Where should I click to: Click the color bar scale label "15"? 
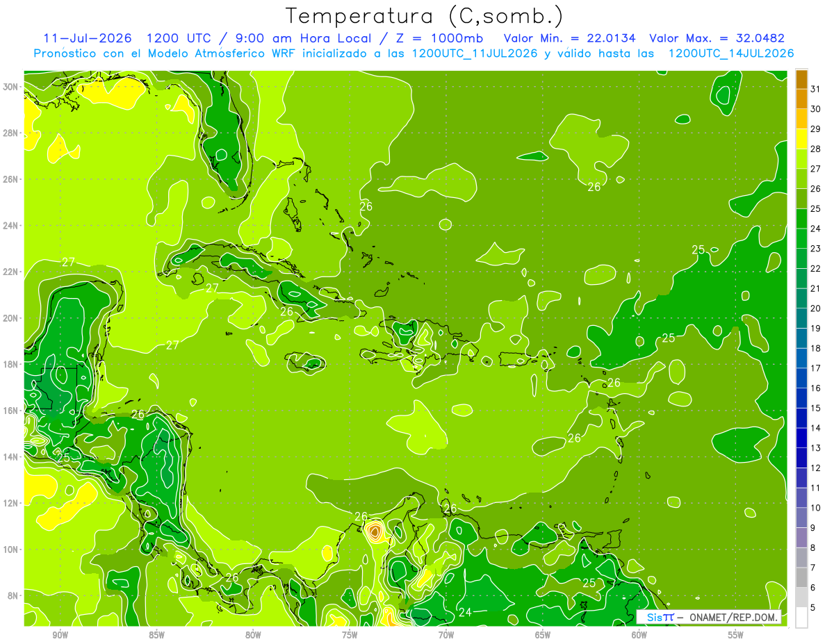pyautogui.click(x=816, y=408)
